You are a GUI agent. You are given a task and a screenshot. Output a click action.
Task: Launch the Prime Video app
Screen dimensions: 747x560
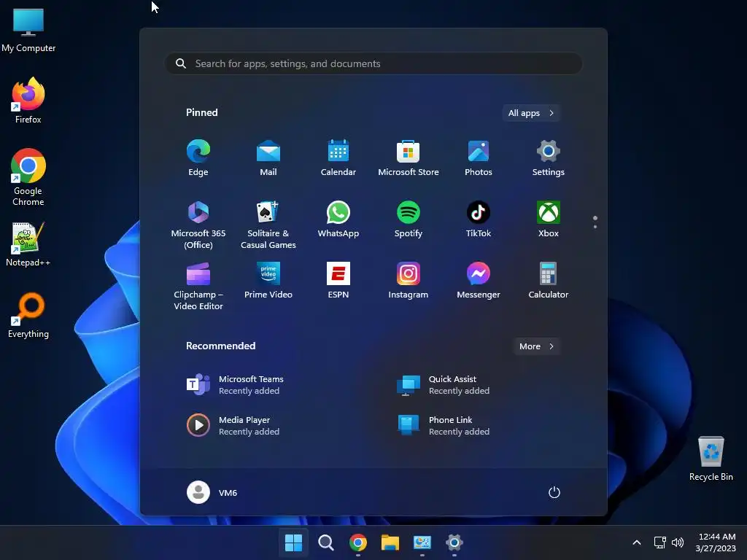click(268, 281)
